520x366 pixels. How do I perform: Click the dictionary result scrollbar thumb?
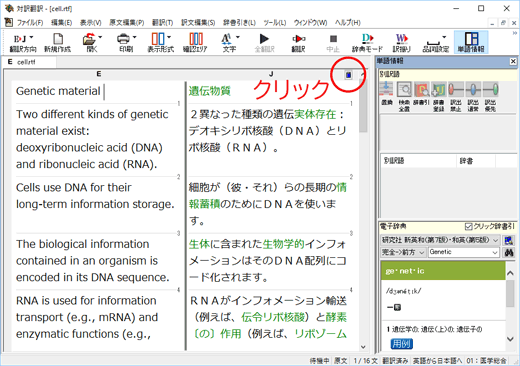tap(510, 293)
